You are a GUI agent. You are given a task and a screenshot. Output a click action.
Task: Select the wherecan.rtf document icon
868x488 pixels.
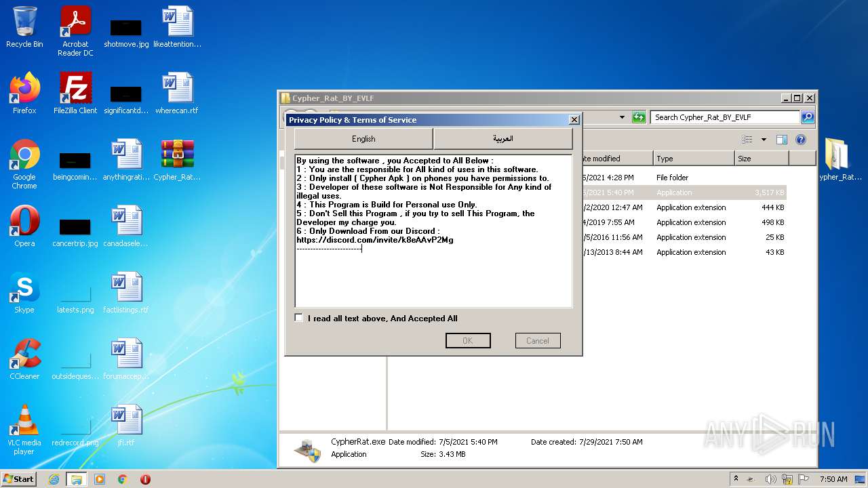click(x=177, y=94)
